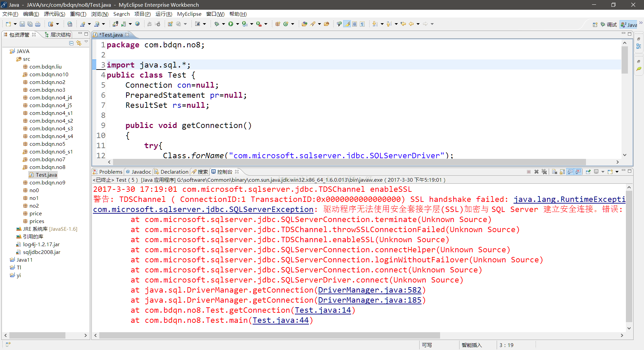The width and height of the screenshot is (644, 350).
Task: Click the Previous Annotation icon
Action: [389, 24]
